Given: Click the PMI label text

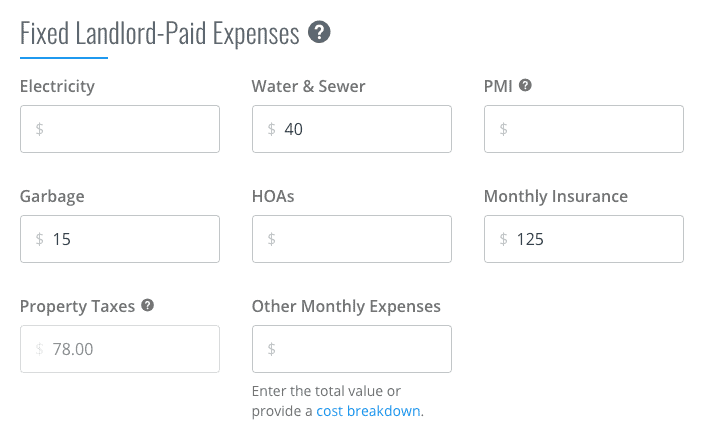Looking at the screenshot, I should pos(498,86).
